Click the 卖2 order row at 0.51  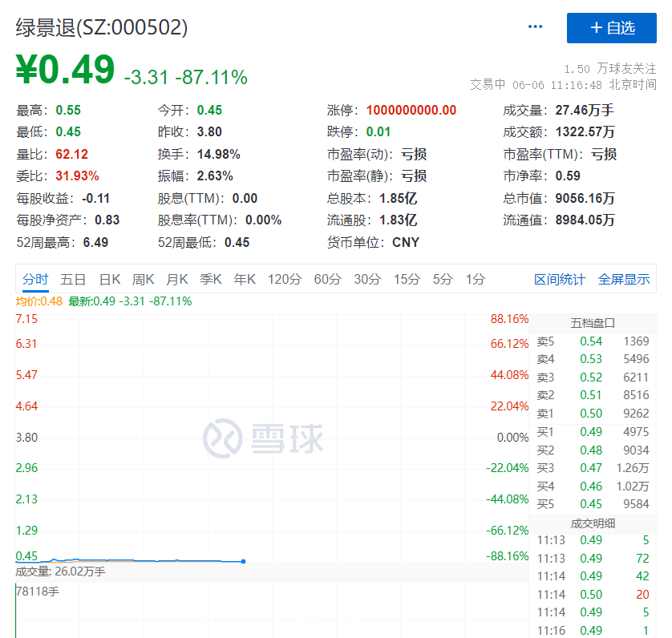pyautogui.click(x=593, y=395)
